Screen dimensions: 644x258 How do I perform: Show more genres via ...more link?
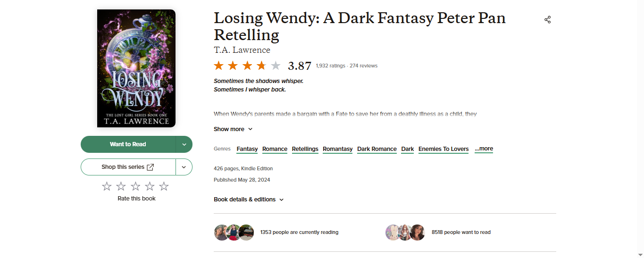click(484, 149)
